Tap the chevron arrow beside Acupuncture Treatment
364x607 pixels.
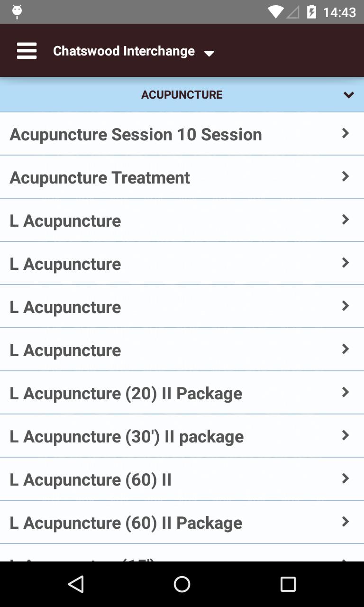click(346, 176)
